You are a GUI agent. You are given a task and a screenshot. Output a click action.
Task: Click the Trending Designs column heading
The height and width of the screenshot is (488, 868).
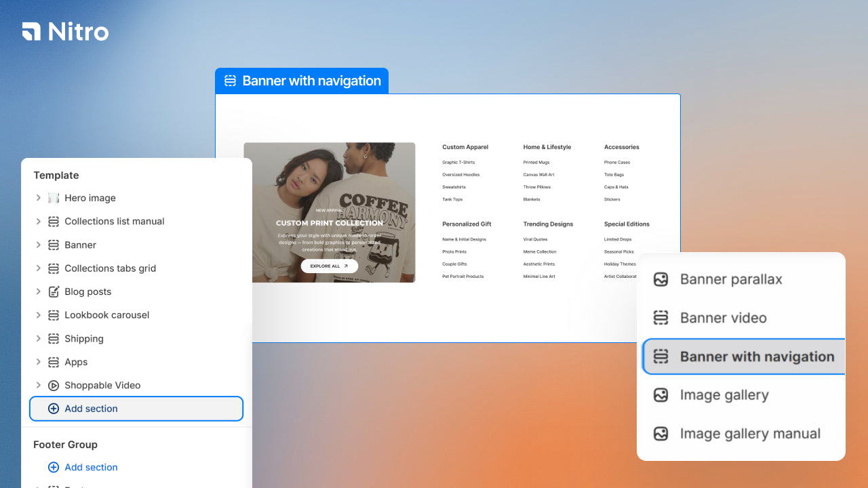pyautogui.click(x=548, y=224)
